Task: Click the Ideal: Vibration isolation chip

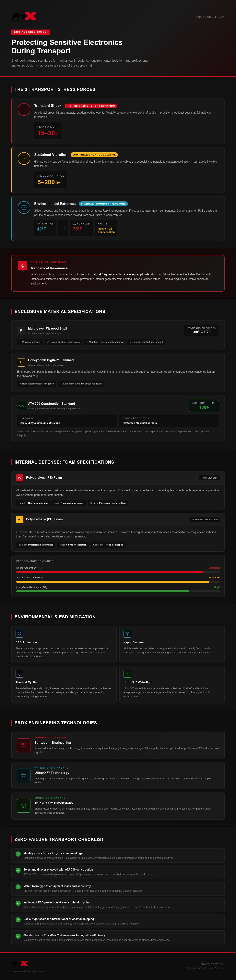Action: coord(73,545)
